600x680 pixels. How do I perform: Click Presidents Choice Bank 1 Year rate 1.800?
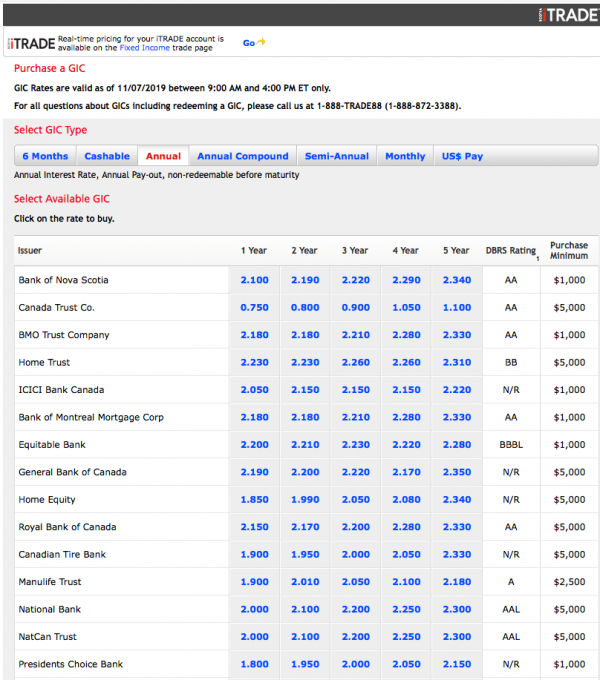pos(254,664)
